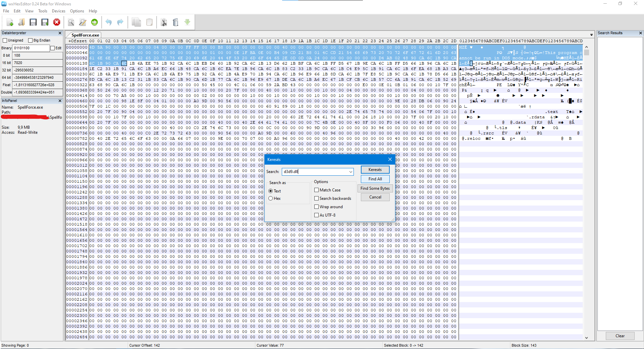Save the file with the floppy icon

[33, 22]
